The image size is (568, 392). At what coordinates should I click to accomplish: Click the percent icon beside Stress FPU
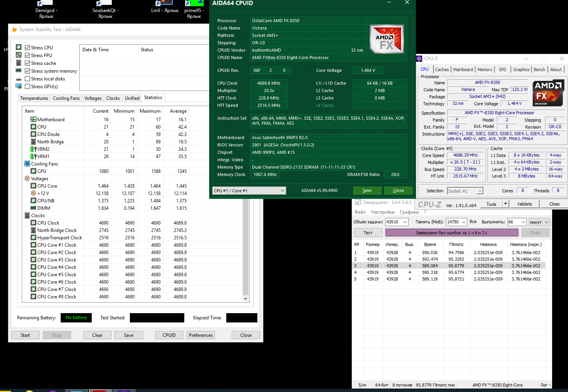19,55
